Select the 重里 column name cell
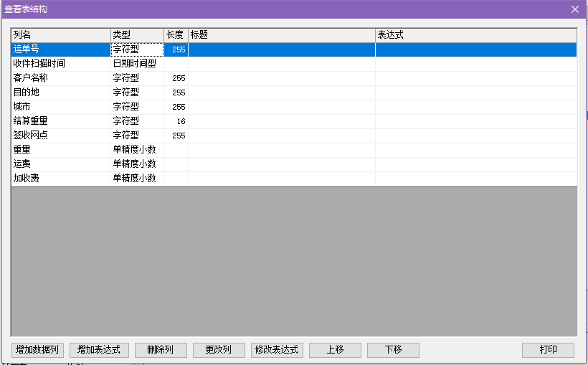588x365 pixels. coord(61,150)
